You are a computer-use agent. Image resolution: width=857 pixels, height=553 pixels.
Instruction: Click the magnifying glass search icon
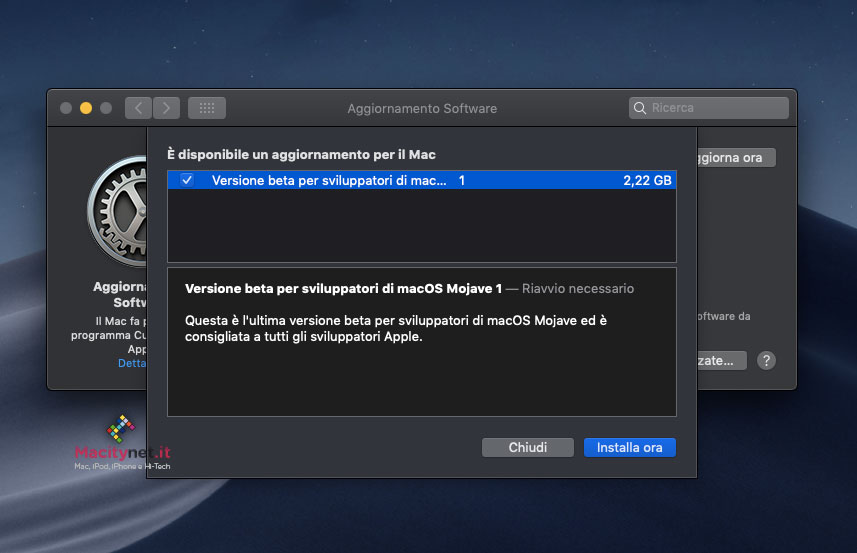pyautogui.click(x=639, y=108)
